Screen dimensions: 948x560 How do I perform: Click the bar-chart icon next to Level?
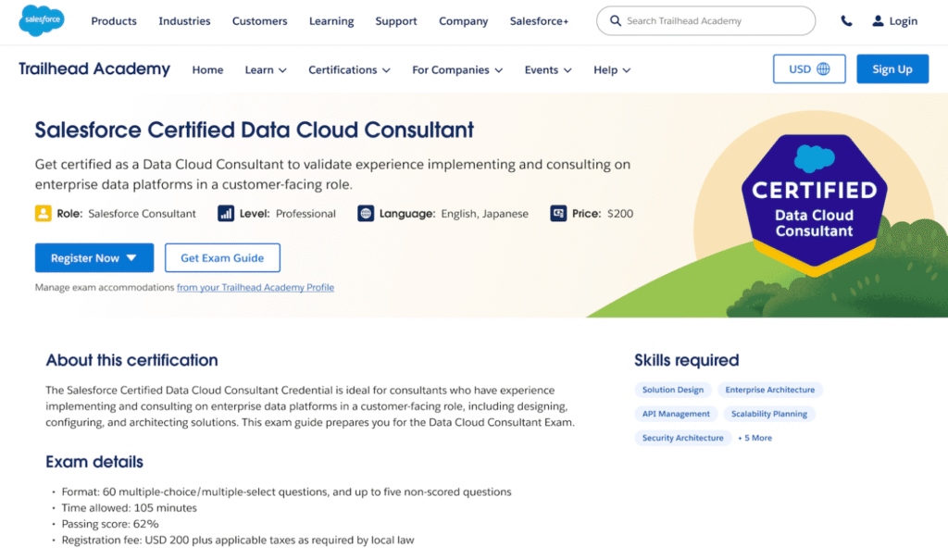pyautogui.click(x=225, y=213)
